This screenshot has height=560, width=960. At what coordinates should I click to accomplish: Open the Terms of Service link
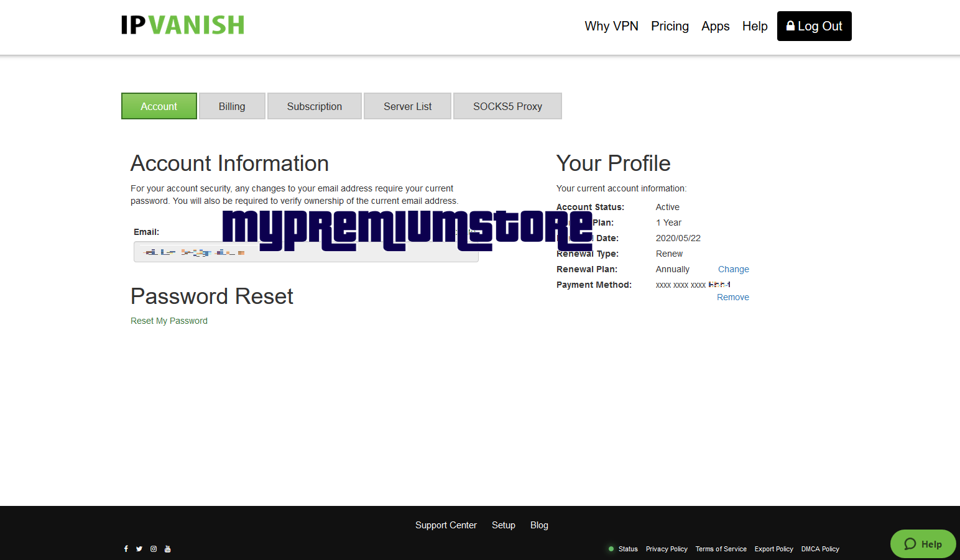(721, 549)
